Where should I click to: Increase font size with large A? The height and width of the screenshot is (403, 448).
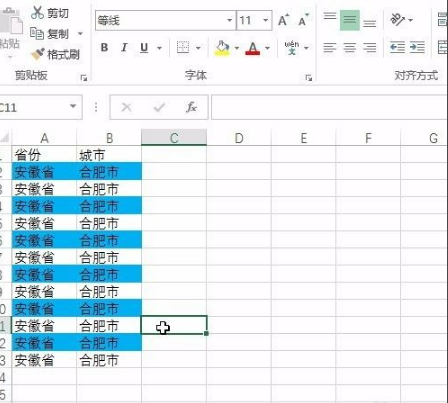pos(283,21)
